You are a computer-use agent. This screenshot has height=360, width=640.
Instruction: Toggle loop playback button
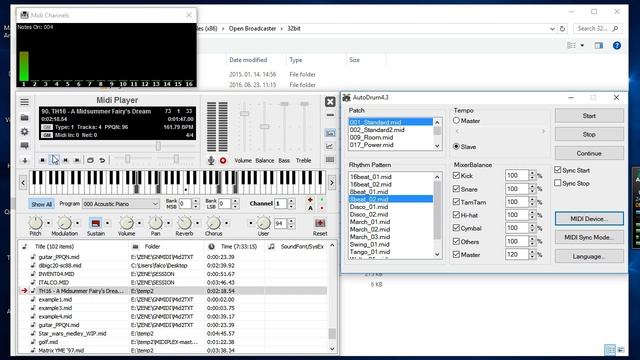pos(91,160)
